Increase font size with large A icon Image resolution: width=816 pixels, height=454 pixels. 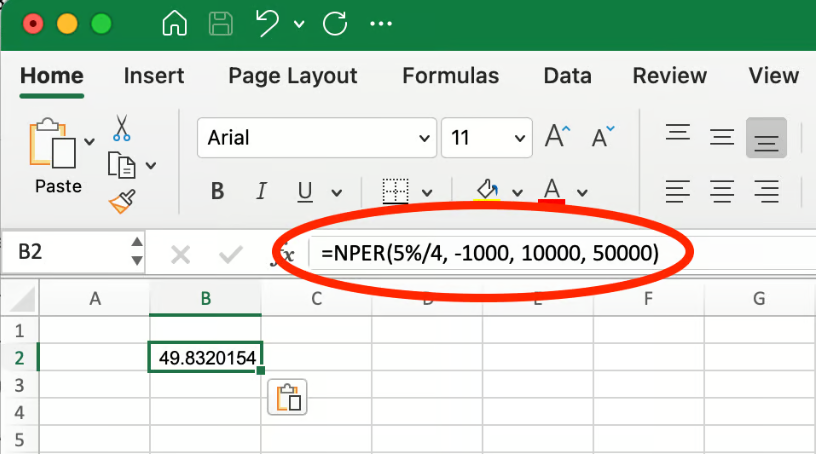556,137
